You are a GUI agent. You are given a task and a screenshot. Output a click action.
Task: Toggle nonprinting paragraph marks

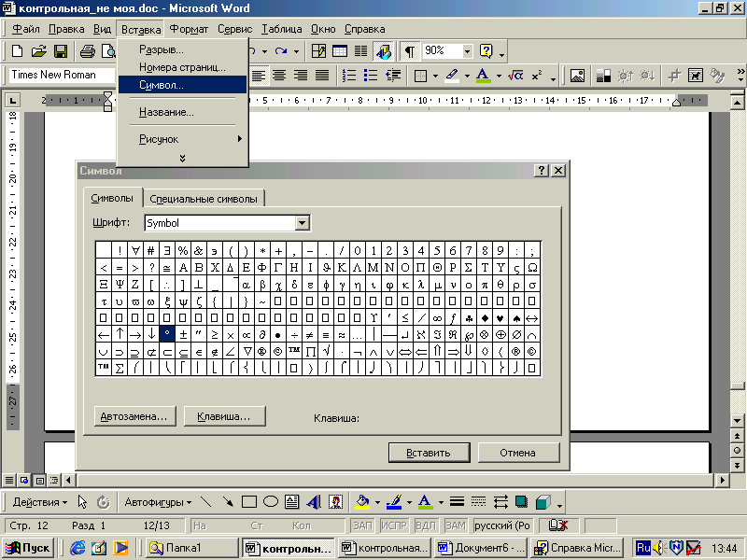click(410, 51)
